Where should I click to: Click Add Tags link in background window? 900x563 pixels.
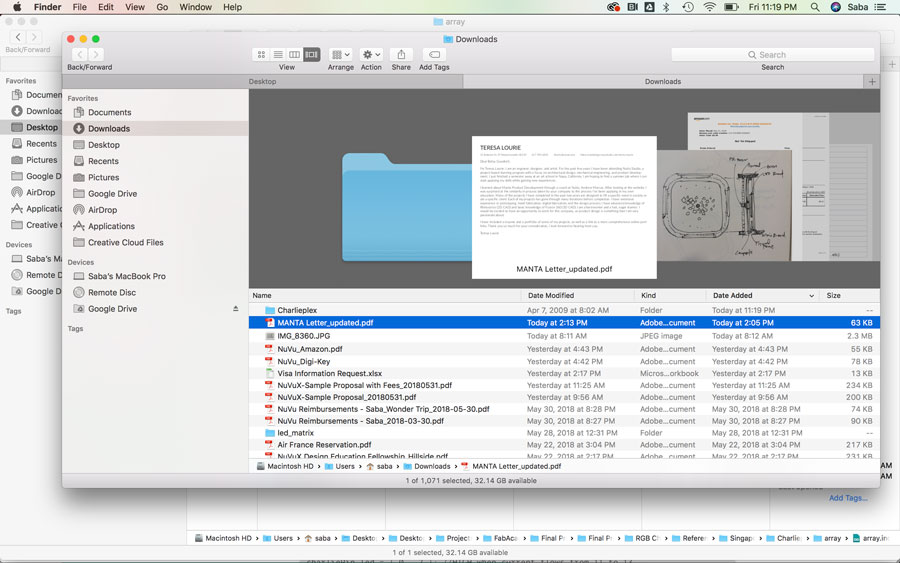click(x=848, y=498)
